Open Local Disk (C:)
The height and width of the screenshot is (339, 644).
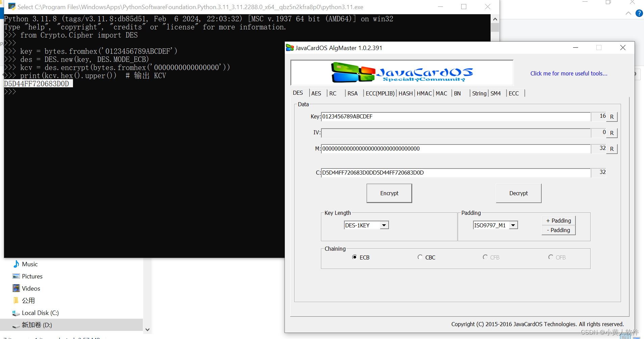40,313
